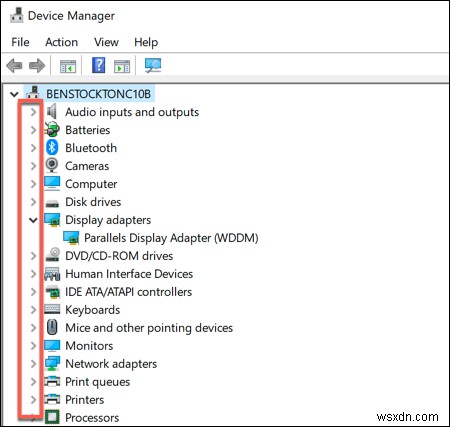Image resolution: width=450 pixels, height=427 pixels.
Task: Click the Show/Hide Console Tree toolbar icon
Action: (68, 66)
